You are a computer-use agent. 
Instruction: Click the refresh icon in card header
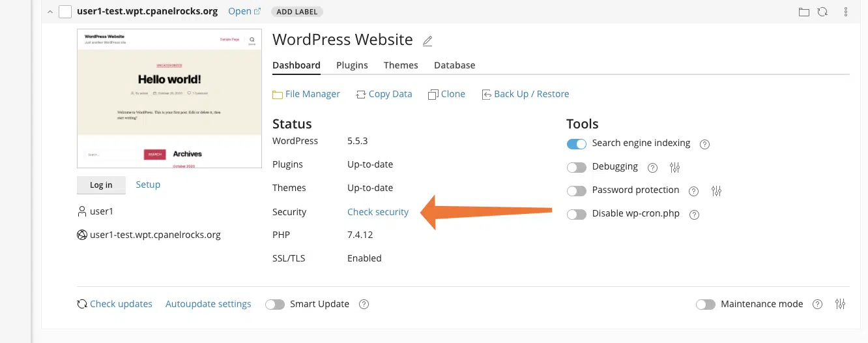coord(822,12)
